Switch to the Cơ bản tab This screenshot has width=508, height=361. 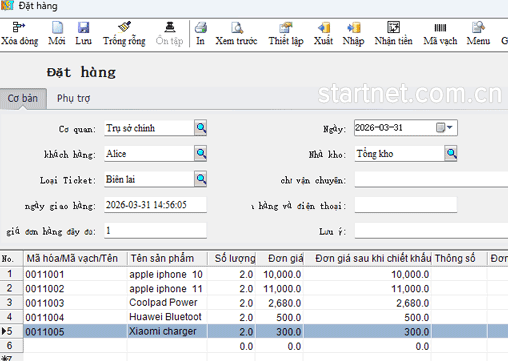click(23, 98)
